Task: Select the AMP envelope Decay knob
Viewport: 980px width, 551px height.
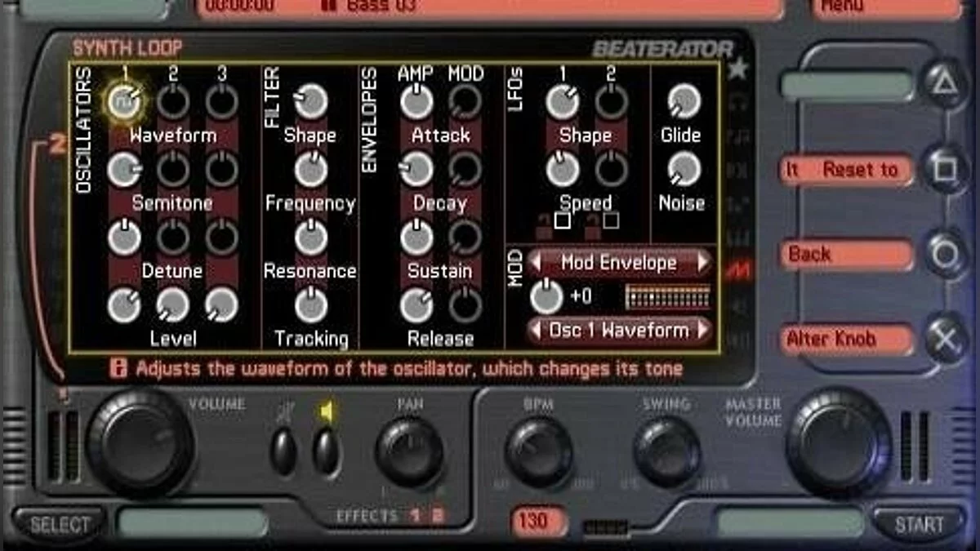Action: tap(416, 169)
